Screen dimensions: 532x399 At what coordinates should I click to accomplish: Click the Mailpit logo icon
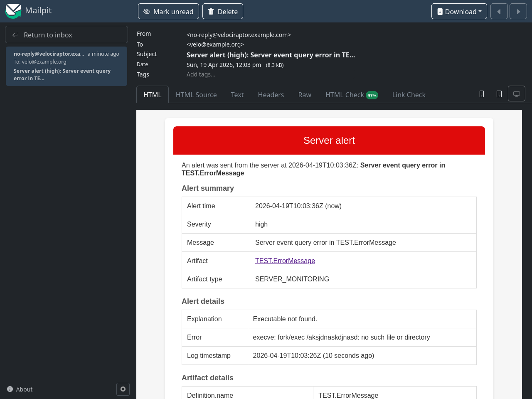tap(13, 11)
